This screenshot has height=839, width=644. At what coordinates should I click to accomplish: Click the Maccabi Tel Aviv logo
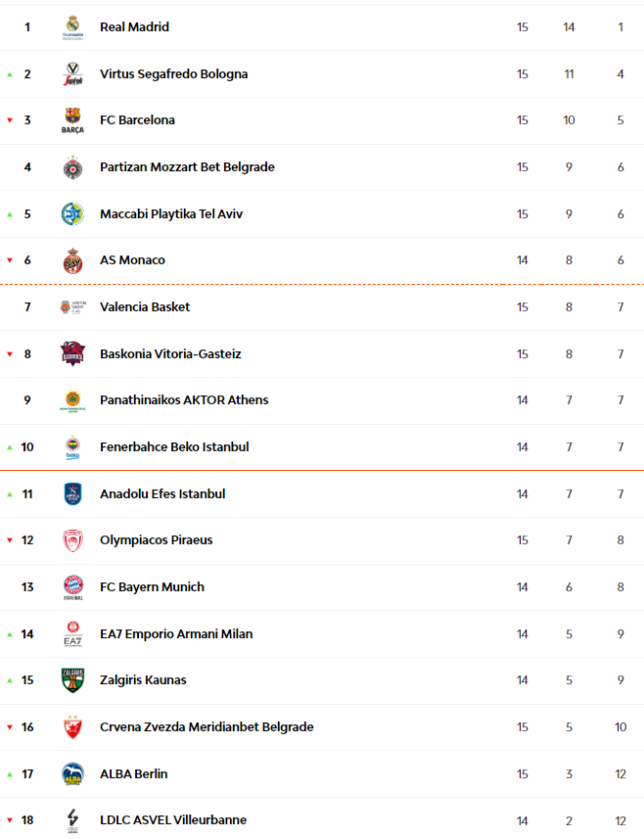72,213
